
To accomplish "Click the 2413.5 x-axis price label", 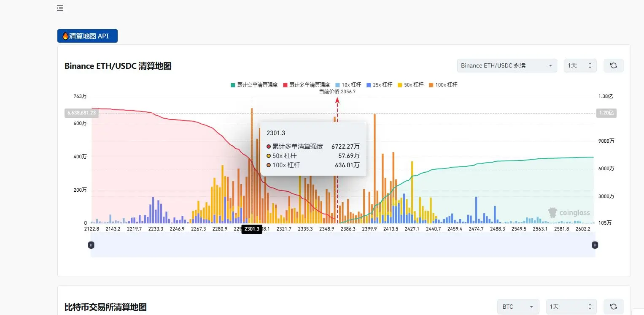I will (391, 229).
